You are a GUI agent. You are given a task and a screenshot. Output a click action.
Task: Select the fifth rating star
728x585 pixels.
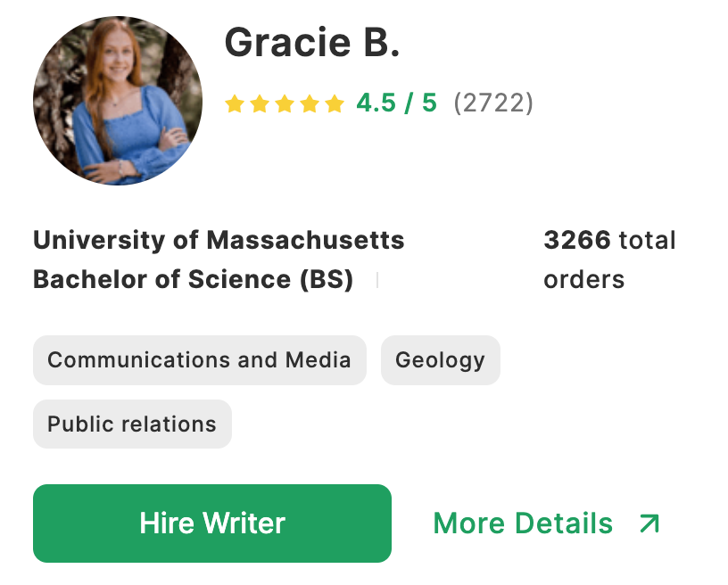tap(335, 104)
